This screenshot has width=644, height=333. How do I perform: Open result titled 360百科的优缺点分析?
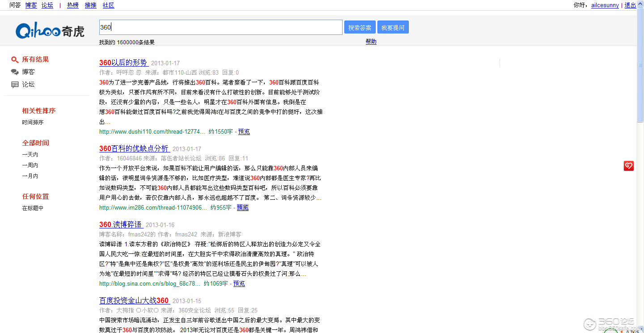pos(135,148)
